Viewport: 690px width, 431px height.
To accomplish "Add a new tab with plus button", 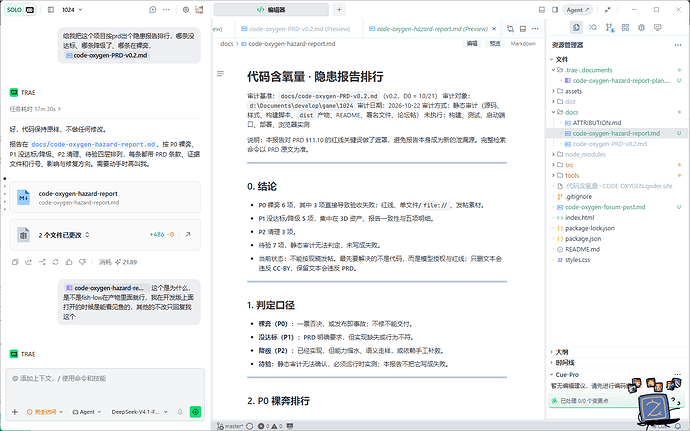I will coord(339,9).
